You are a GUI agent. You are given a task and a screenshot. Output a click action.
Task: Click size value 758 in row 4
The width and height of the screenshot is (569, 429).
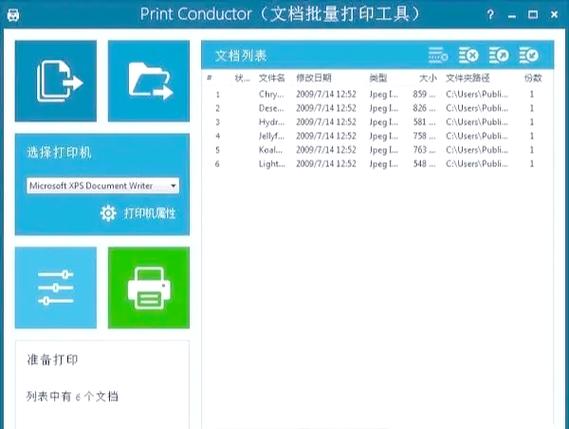pos(424,136)
